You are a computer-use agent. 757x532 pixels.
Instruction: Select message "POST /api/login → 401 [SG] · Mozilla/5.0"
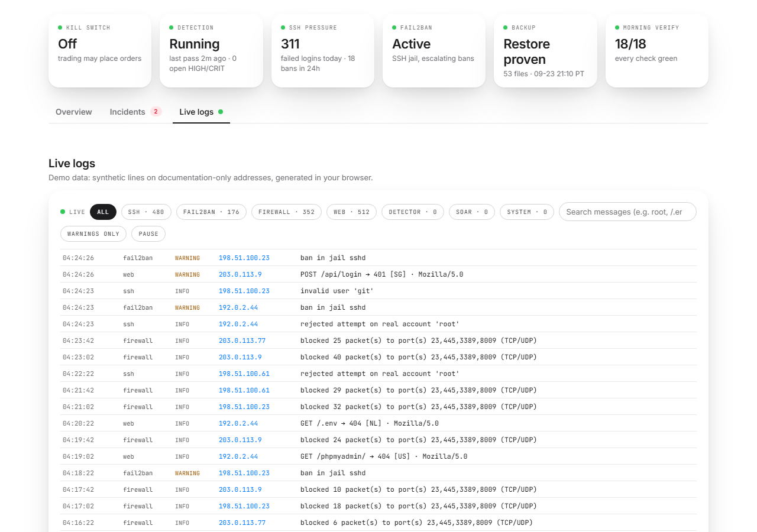tap(382, 274)
